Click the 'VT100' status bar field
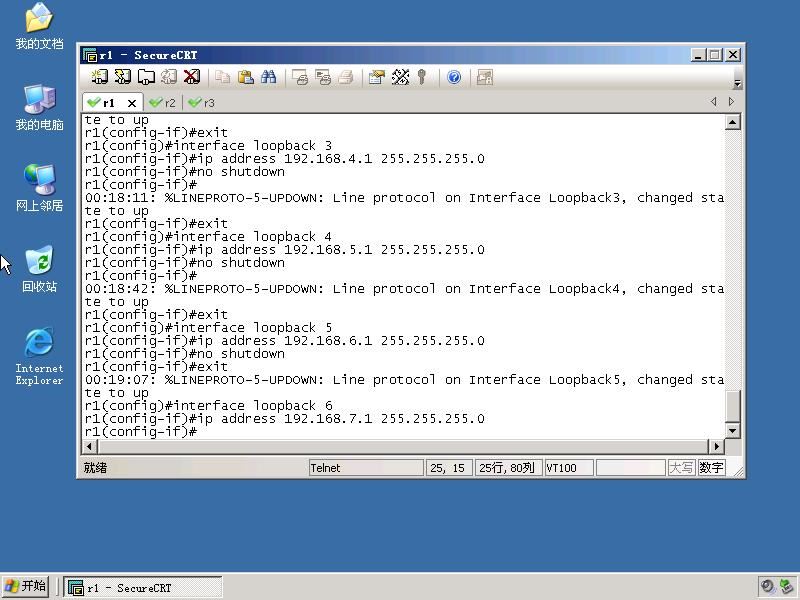This screenshot has height=600, width=800. click(569, 468)
